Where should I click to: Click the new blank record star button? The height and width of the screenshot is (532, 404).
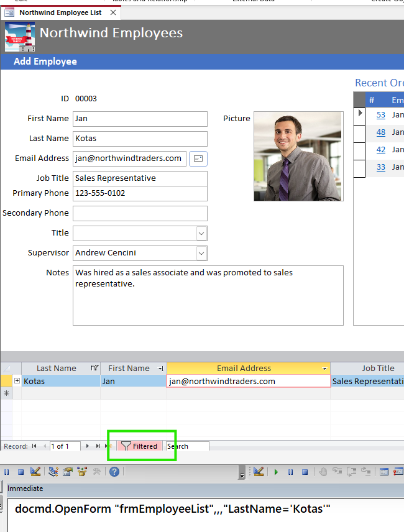pyautogui.click(x=109, y=446)
